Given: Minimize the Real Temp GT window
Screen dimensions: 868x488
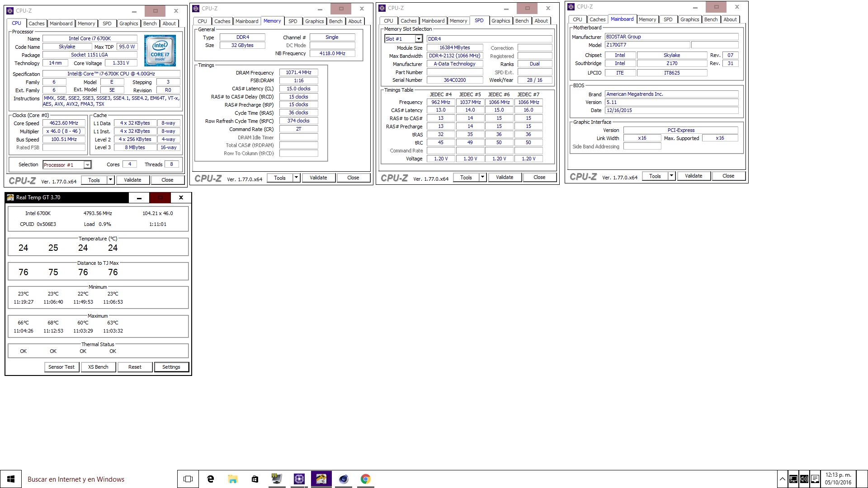Looking at the screenshot, I should click(139, 197).
